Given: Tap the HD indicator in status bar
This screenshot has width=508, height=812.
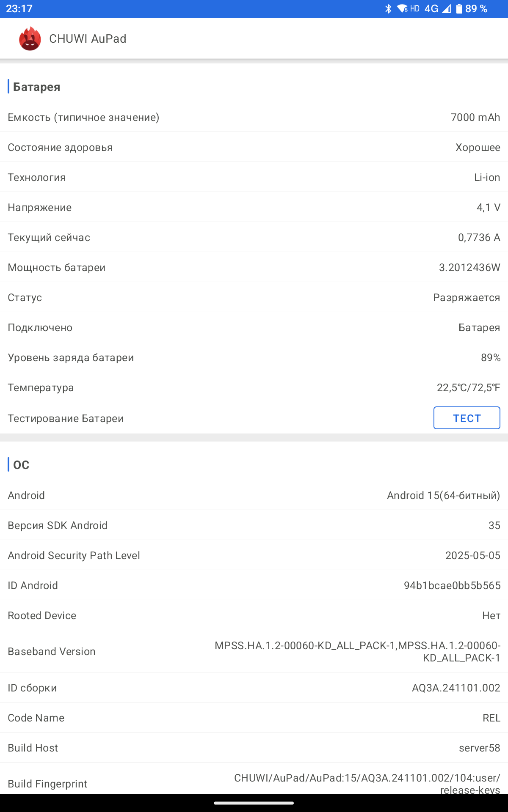Looking at the screenshot, I should click(x=415, y=9).
